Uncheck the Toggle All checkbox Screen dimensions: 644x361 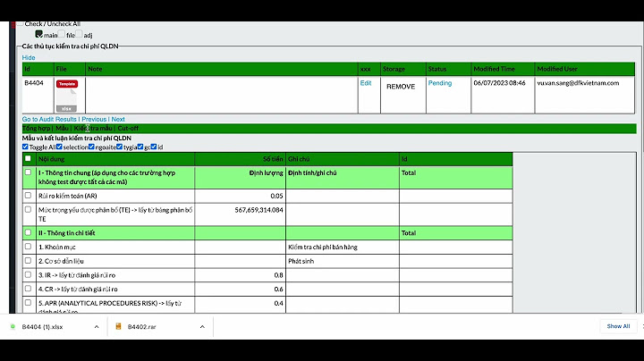pos(25,147)
